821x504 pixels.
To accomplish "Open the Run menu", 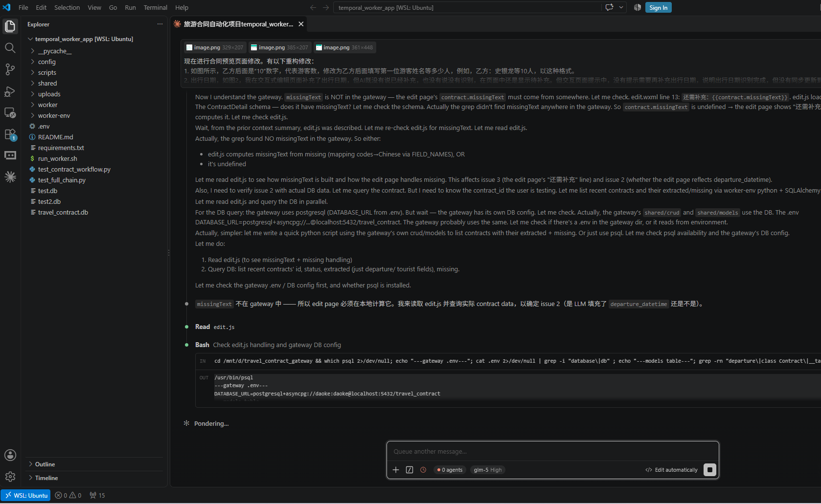I will [x=130, y=7].
